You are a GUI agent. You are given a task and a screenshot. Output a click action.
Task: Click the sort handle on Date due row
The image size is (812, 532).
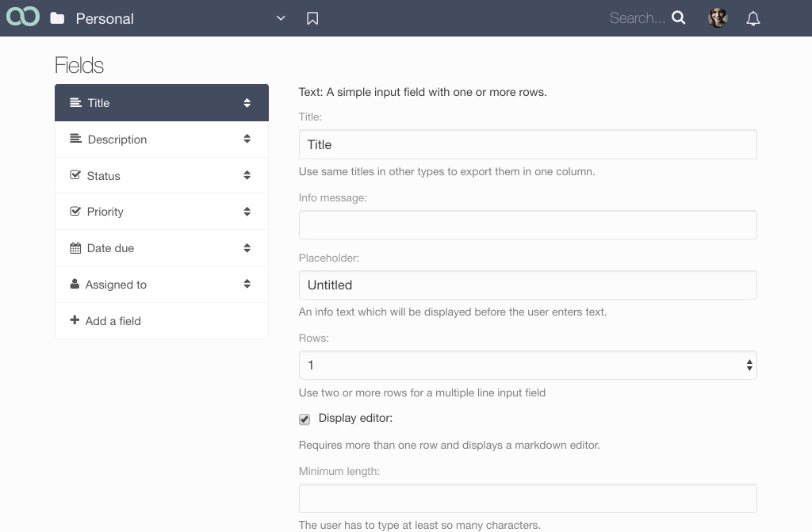click(x=247, y=248)
